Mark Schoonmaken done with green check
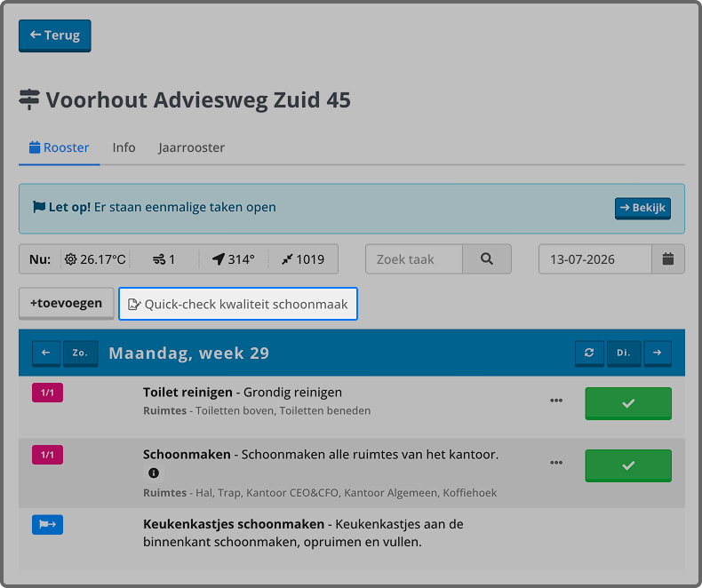Screen dimensions: 702x588 pos(628,465)
